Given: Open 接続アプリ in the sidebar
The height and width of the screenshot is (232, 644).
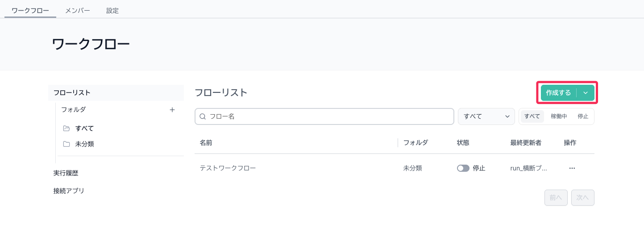Looking at the screenshot, I should (x=69, y=191).
